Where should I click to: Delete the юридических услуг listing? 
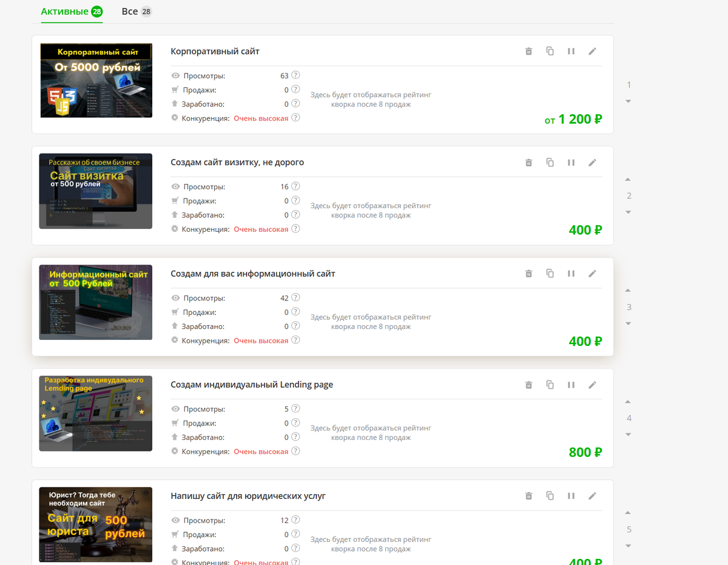(528, 495)
